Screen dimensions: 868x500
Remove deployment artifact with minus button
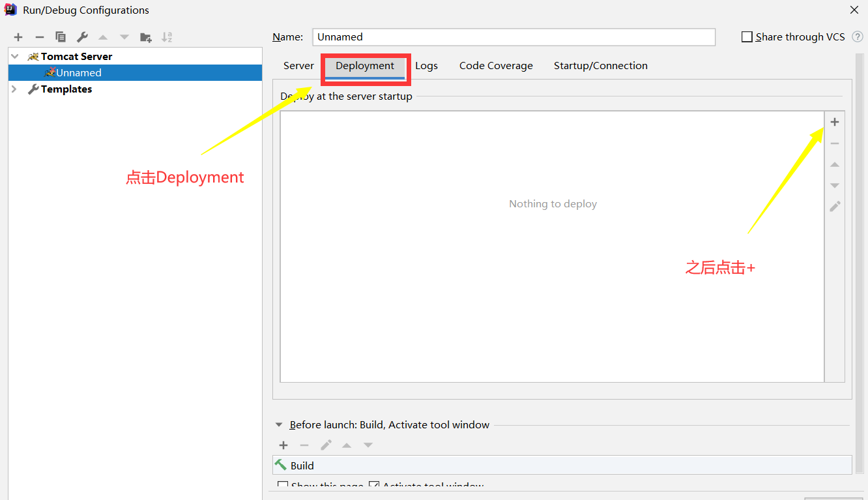click(x=835, y=143)
